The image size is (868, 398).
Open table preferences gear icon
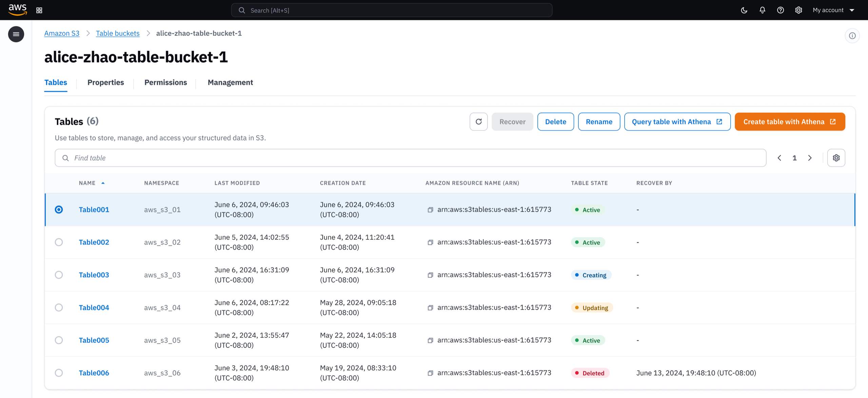836,158
